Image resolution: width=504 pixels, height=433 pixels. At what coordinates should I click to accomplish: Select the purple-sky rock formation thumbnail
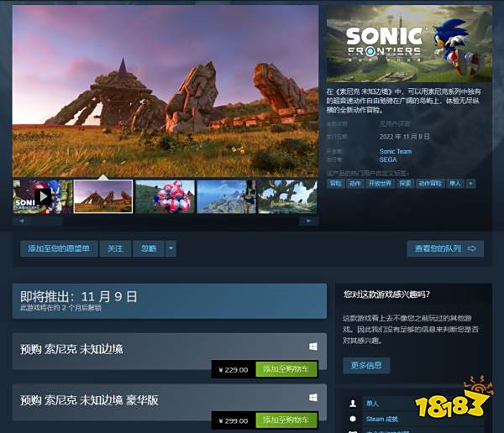coord(103,196)
